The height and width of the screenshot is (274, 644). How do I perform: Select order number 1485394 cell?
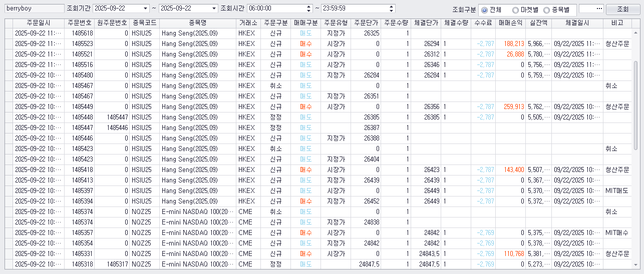click(79, 201)
